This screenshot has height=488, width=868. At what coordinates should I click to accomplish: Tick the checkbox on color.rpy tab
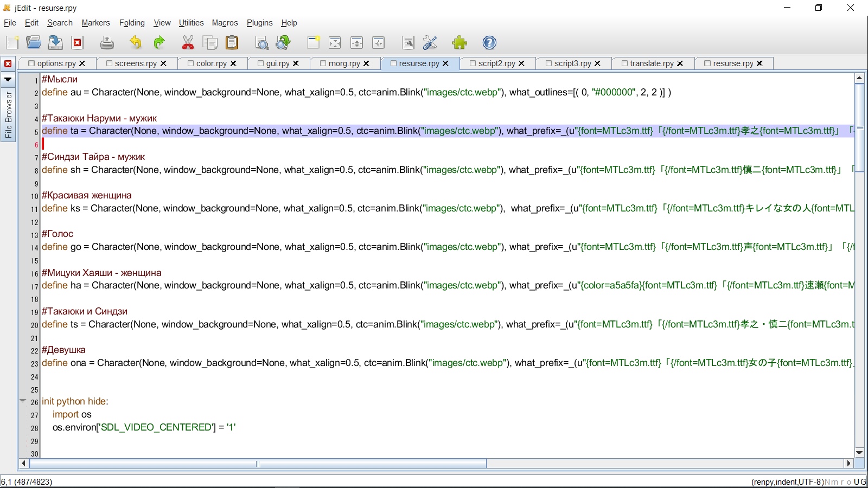coord(190,63)
